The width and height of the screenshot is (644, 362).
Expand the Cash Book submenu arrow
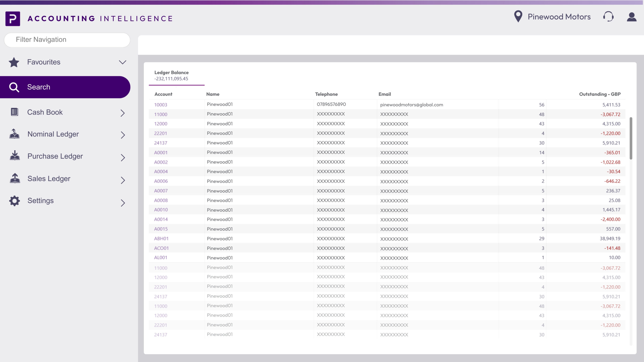[x=123, y=113]
